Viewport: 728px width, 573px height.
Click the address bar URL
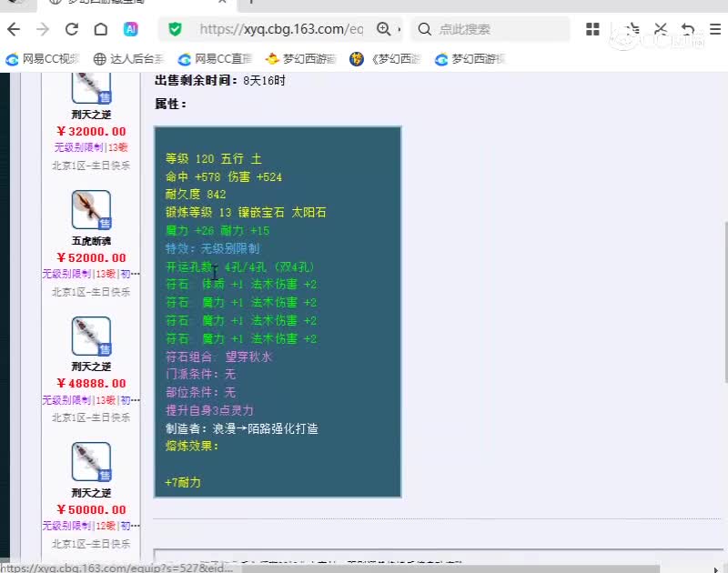click(x=280, y=29)
